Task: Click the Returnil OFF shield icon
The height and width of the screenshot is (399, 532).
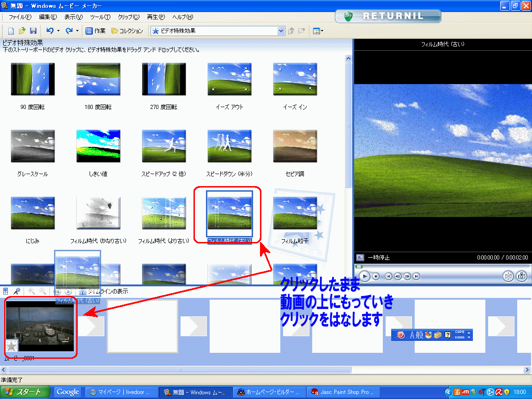Action: (348, 16)
